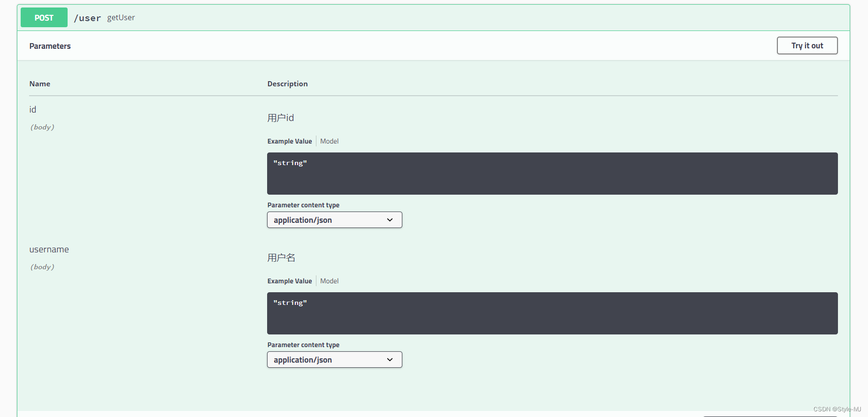Image resolution: width=868 pixels, height=417 pixels.
Task: Click the Description column header
Action: (x=287, y=84)
